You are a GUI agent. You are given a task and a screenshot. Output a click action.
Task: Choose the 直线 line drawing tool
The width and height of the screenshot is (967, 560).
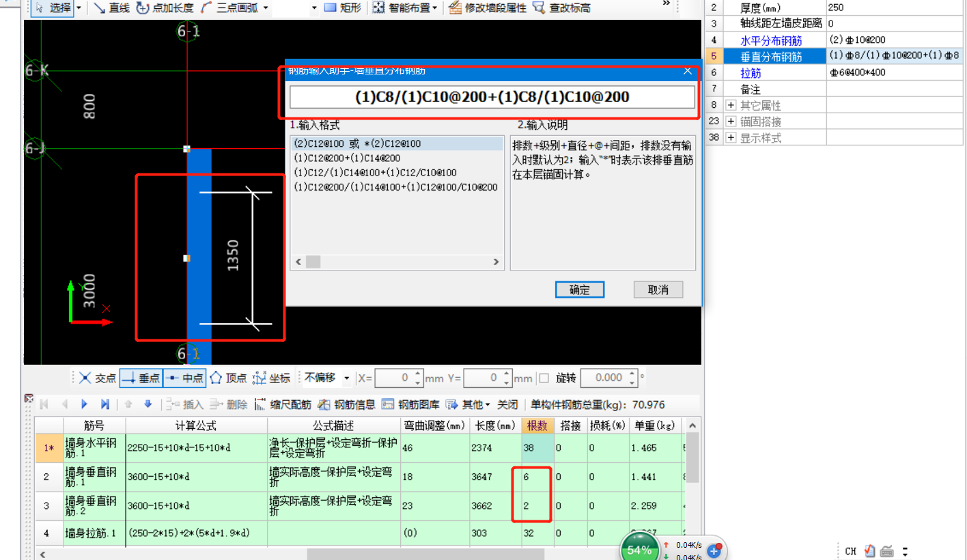tap(111, 8)
